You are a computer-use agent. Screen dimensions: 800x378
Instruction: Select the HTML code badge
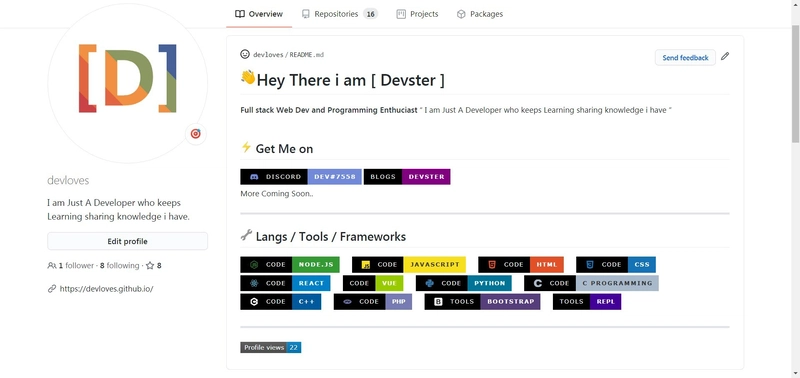point(521,265)
